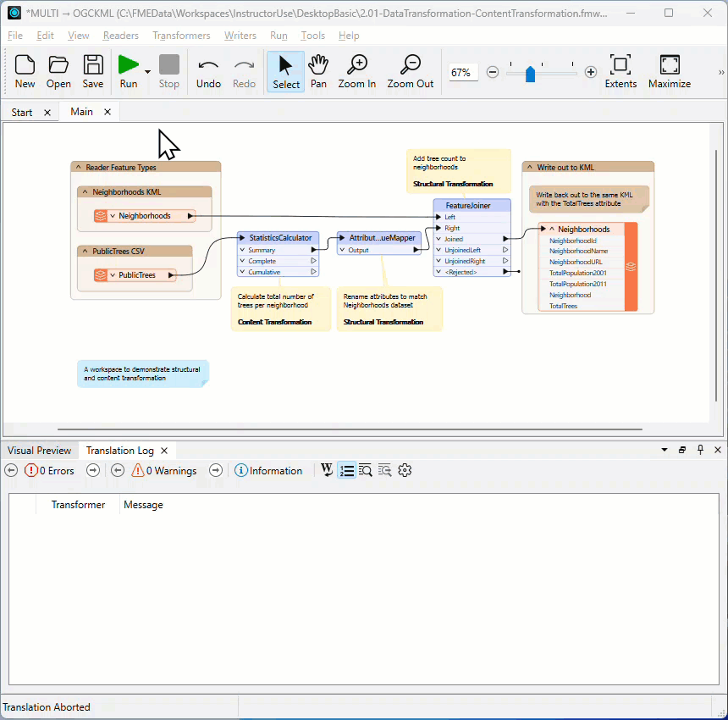Toggle Information filter in Translation Log
The width and height of the screenshot is (728, 720).
click(268, 471)
